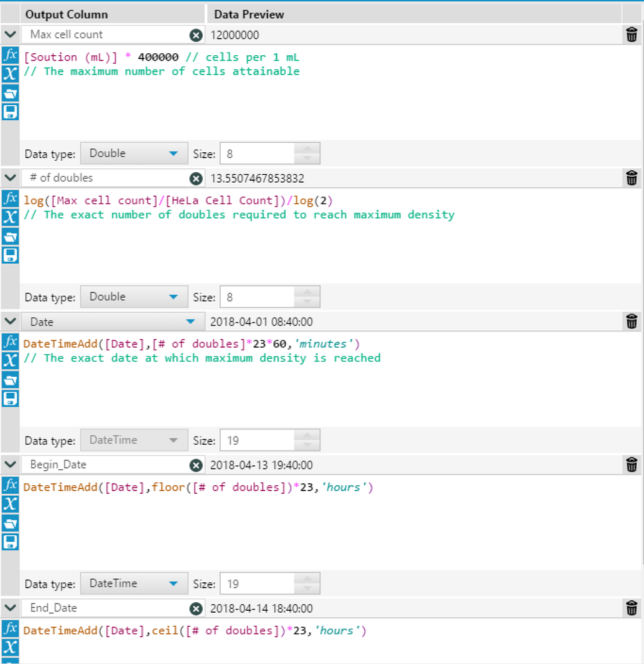Save the Max cell count expression
The width and height of the screenshot is (644, 664).
pos(10,112)
